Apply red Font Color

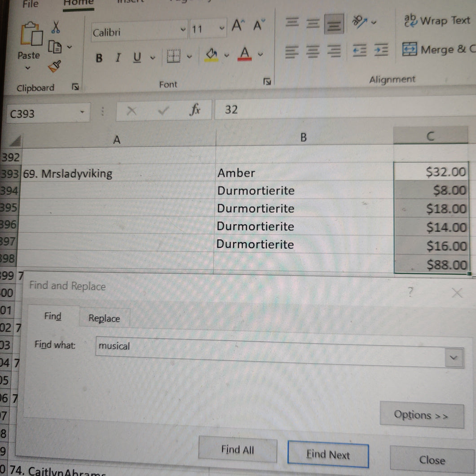coord(245,54)
